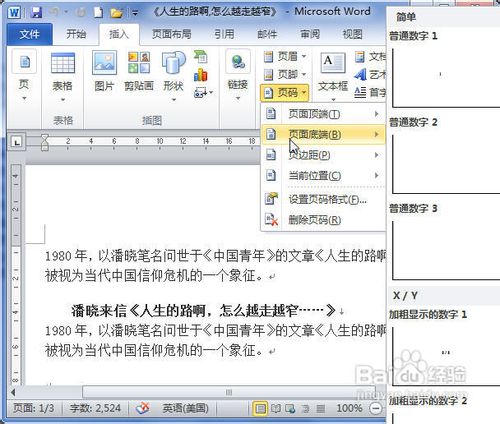Image resolution: width=500 pixels, height=424 pixels.
Task: Click the 艺术字 WordArt icon
Action: click(x=360, y=74)
